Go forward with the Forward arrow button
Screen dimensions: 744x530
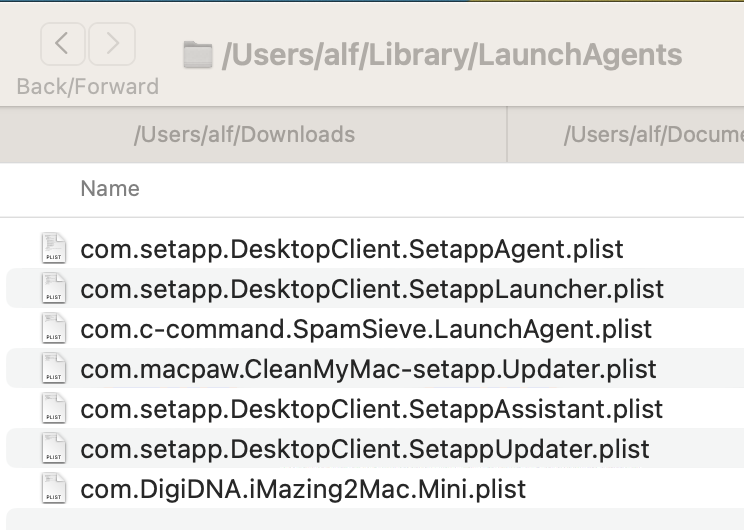click(112, 44)
